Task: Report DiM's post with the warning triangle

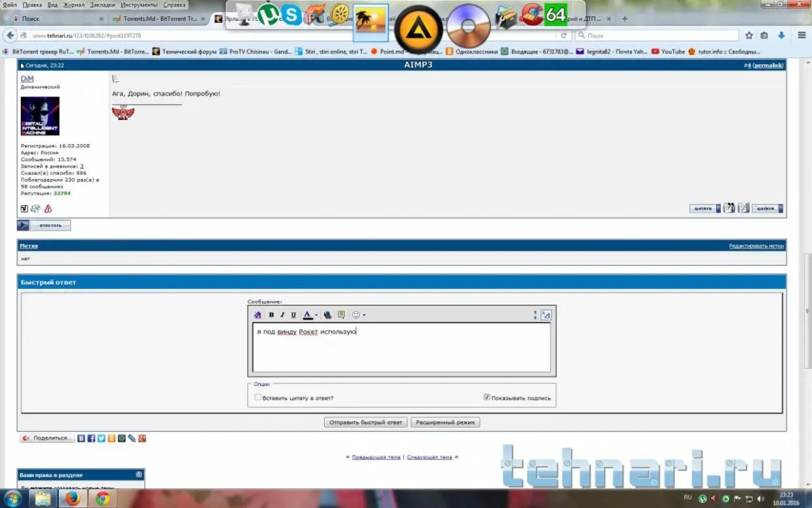Action: click(48, 209)
